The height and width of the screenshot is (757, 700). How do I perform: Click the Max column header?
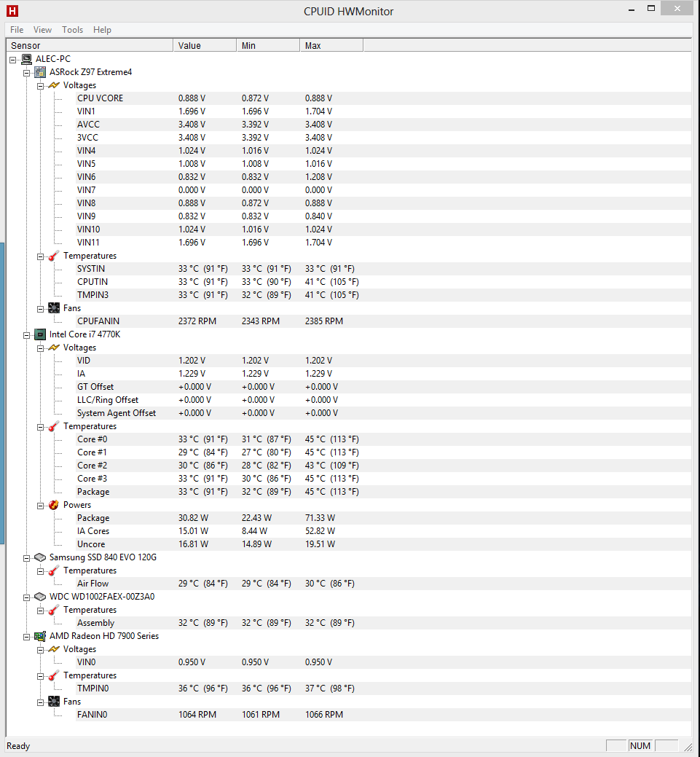click(x=331, y=45)
